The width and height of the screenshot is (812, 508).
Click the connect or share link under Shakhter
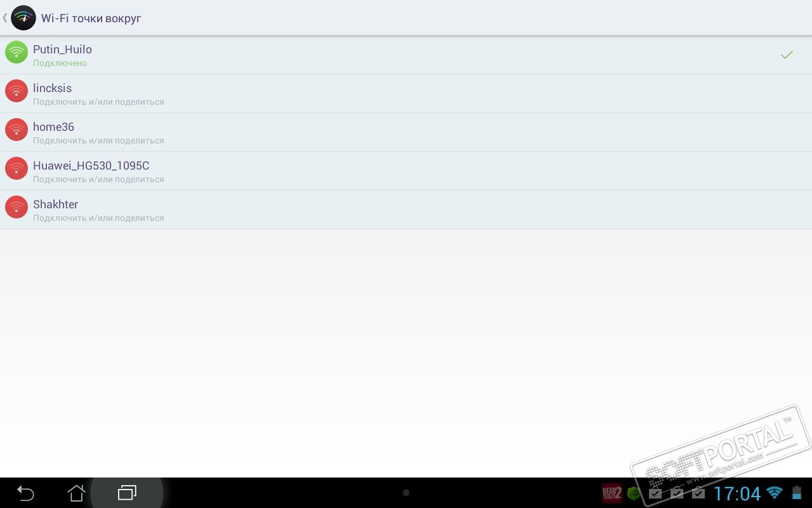tap(98, 218)
